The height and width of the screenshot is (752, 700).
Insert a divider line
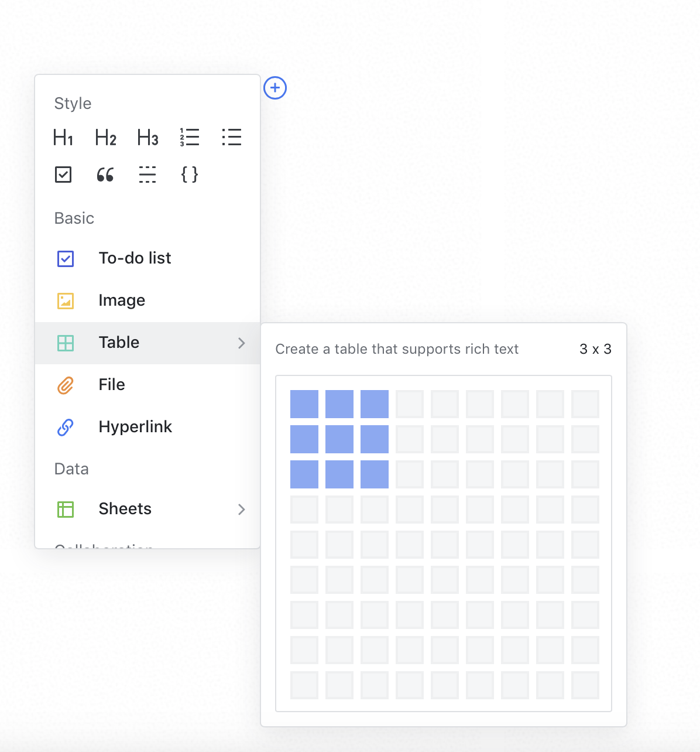click(x=147, y=175)
